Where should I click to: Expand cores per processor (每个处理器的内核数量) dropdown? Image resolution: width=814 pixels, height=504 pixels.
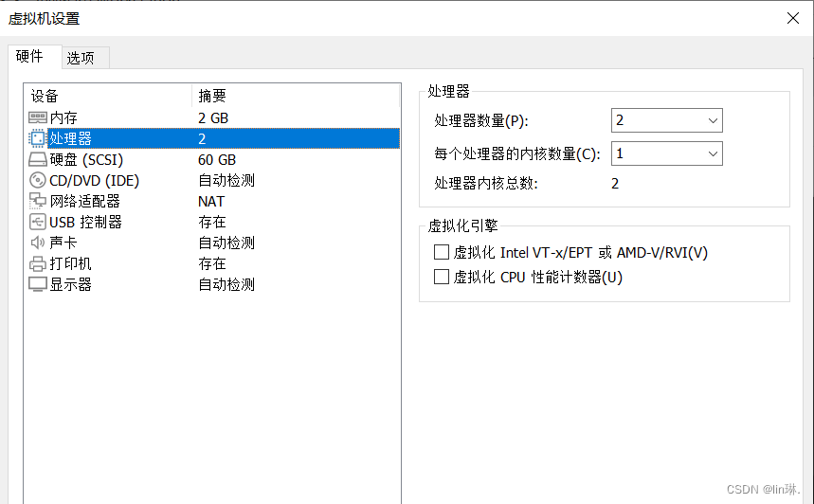666,153
